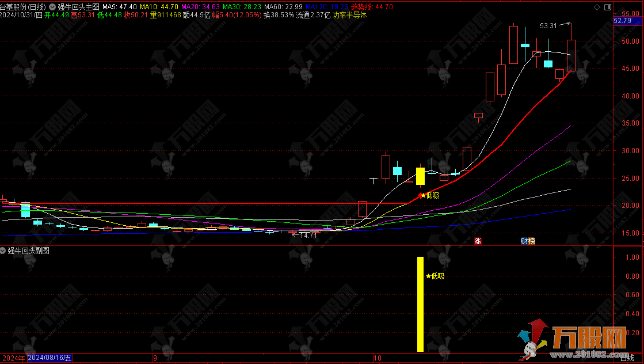
Task: Click the low price 低44.48
Action: pyautogui.click(x=110, y=15)
